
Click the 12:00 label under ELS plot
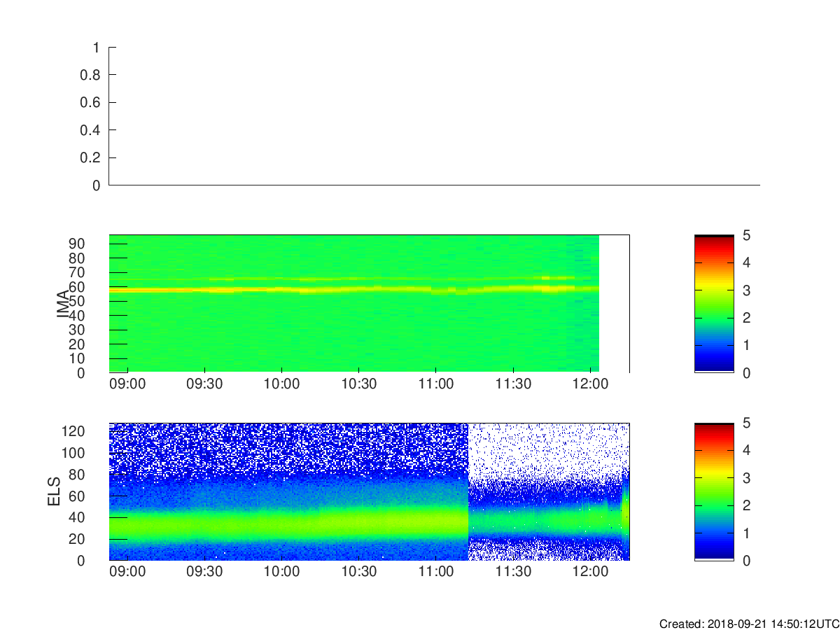590,572
